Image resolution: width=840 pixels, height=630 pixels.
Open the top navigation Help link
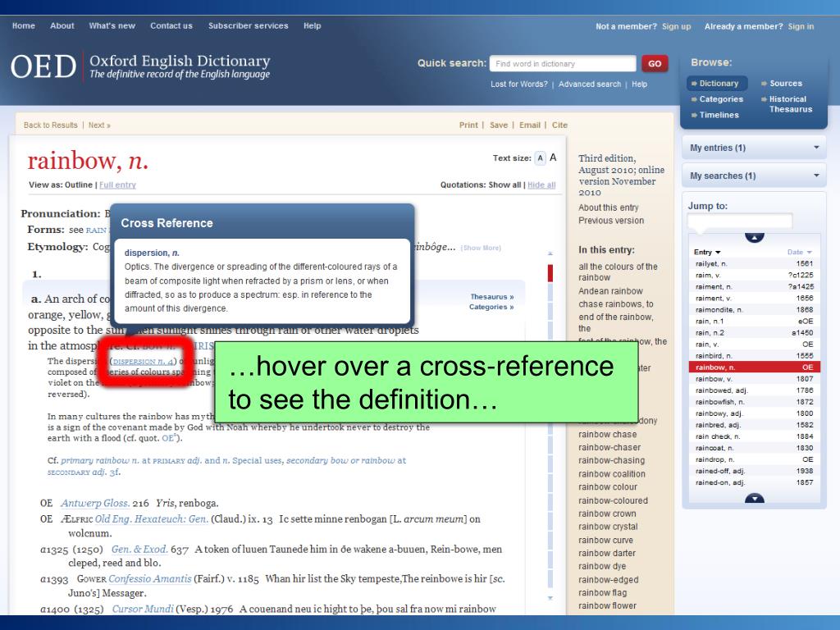tap(313, 25)
